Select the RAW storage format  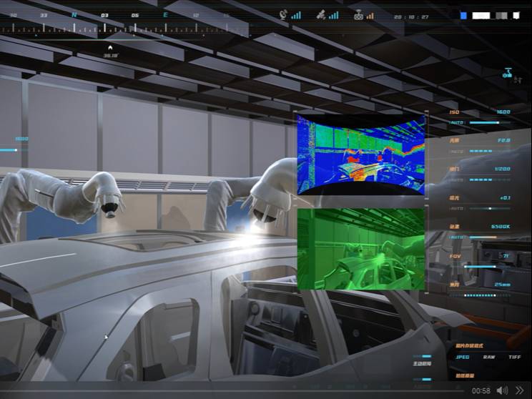[489, 357]
